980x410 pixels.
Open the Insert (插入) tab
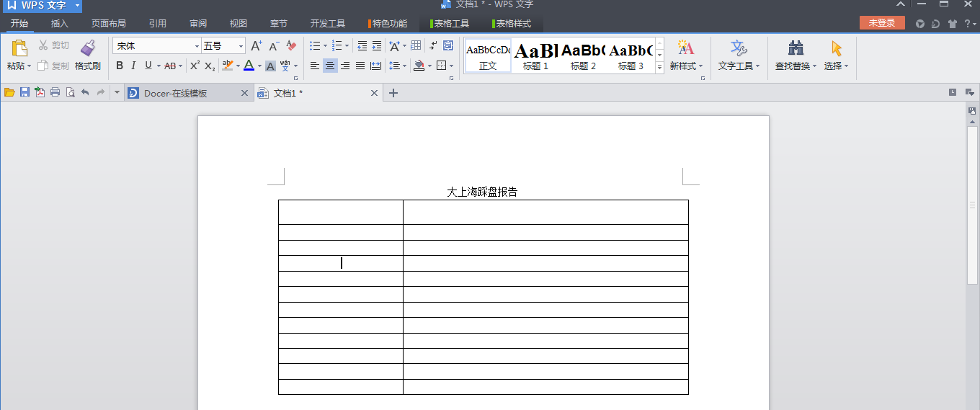[59, 24]
